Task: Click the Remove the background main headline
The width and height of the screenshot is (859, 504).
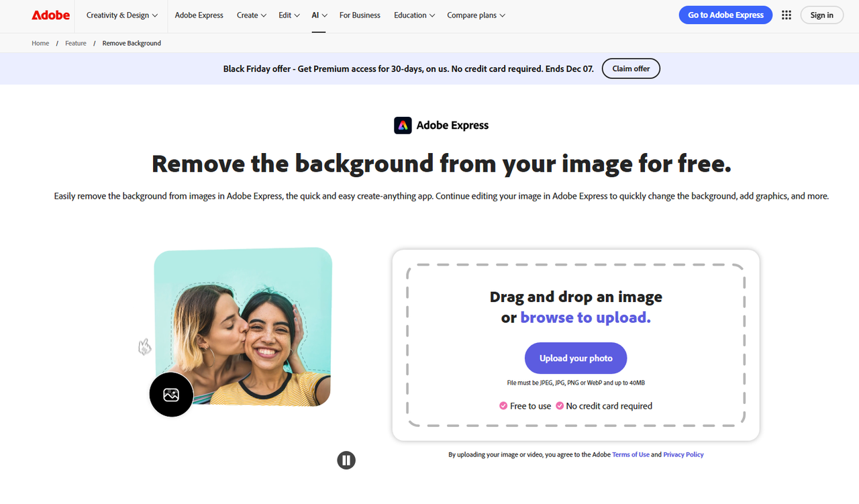Action: coord(442,164)
